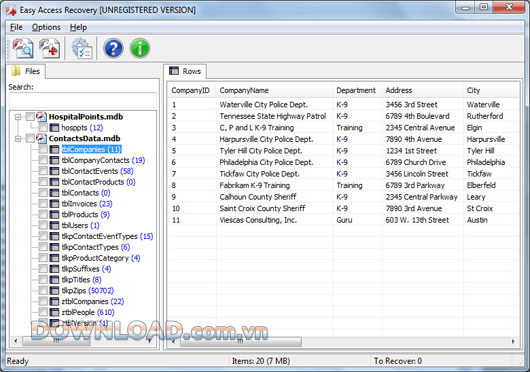
Task: Select the ztblPeople checkbox
Action: coord(43,312)
